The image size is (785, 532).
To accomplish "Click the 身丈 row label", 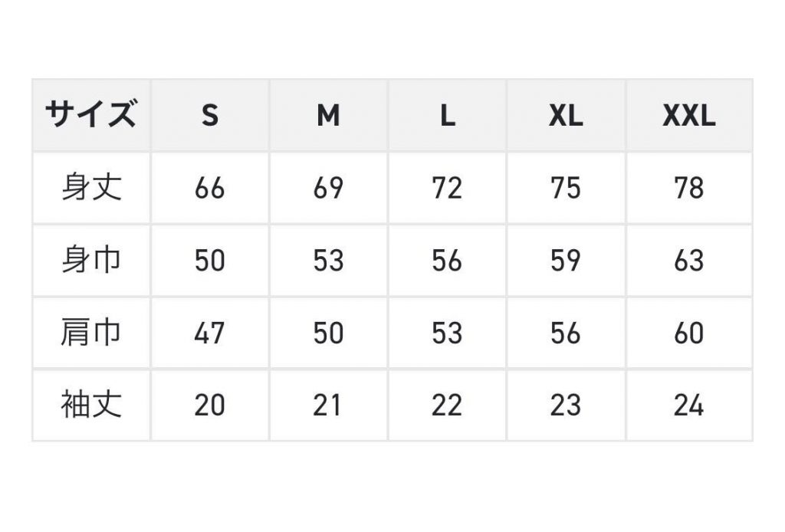I will (x=91, y=188).
